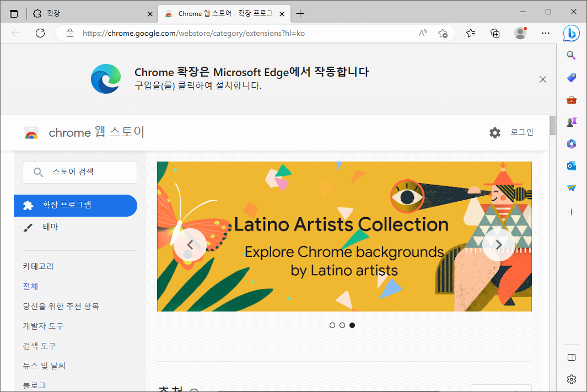Open Collections panel
This screenshot has width=587, height=392.
[495, 33]
